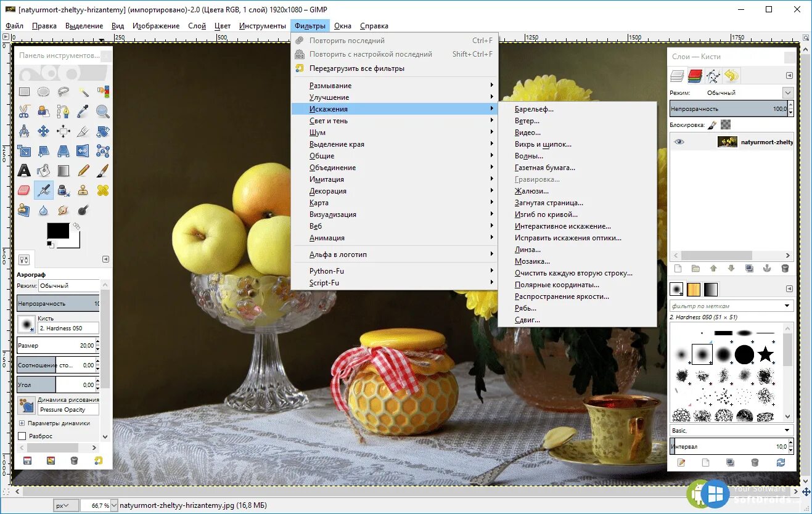Swap foreground and background colors arrow
This screenshot has height=514, width=812.
[76, 226]
